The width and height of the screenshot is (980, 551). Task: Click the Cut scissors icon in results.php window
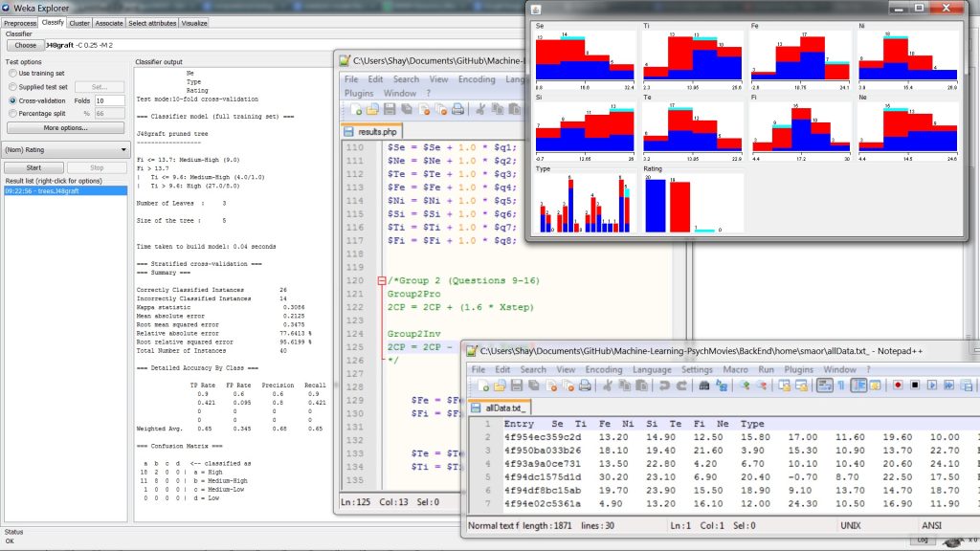pyautogui.click(x=481, y=110)
